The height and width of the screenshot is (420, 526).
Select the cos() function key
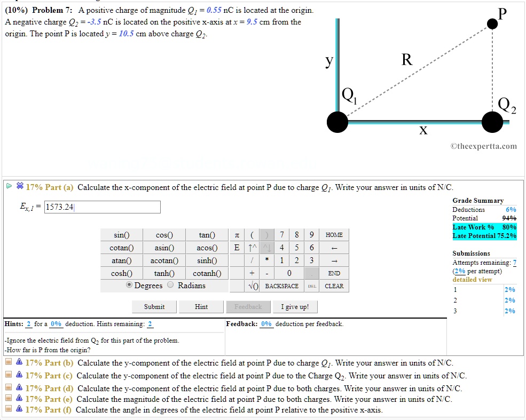point(164,234)
